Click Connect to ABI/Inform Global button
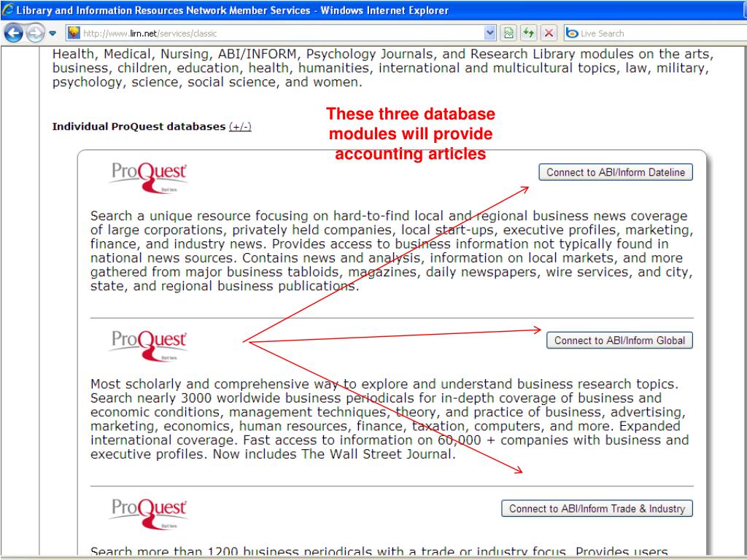 coord(619,341)
